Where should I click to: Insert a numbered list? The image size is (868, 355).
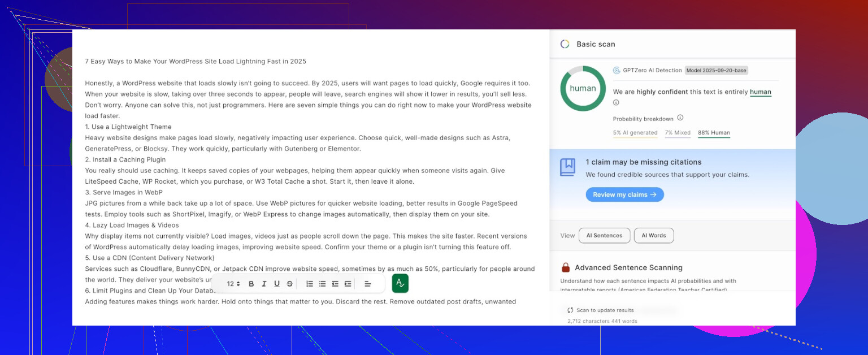310,284
